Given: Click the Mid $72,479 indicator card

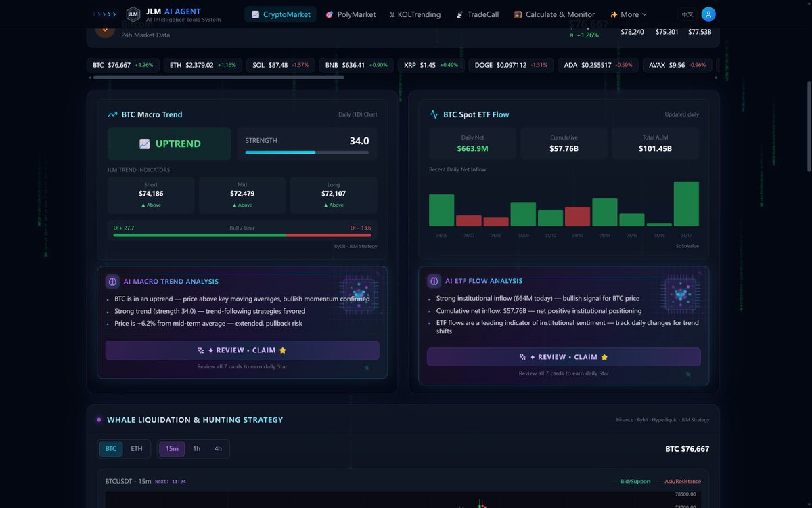Looking at the screenshot, I should (242, 194).
